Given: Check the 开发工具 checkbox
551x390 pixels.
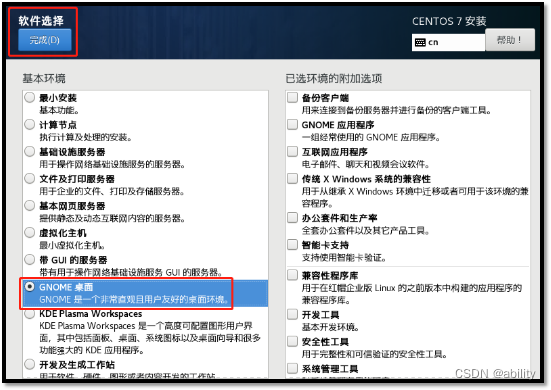Looking at the screenshot, I should pyautogui.click(x=292, y=314).
